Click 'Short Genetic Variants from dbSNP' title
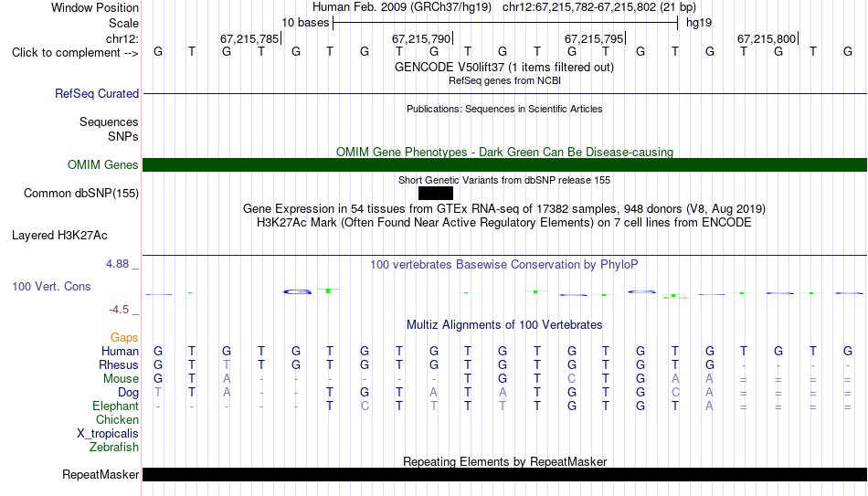868x496 pixels. pyautogui.click(x=504, y=181)
